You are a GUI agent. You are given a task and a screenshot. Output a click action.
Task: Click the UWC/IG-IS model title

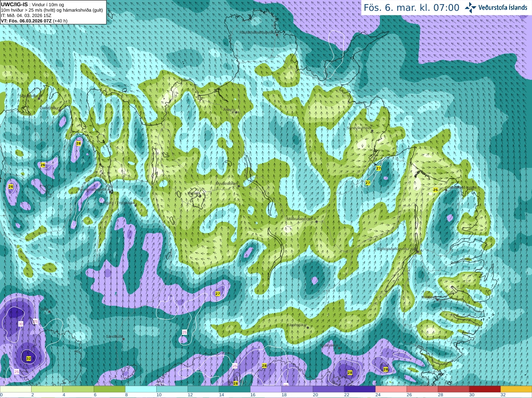point(14,5)
